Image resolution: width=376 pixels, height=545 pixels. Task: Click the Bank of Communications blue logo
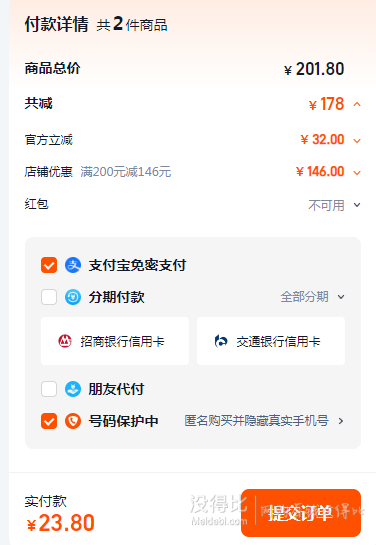[221, 341]
